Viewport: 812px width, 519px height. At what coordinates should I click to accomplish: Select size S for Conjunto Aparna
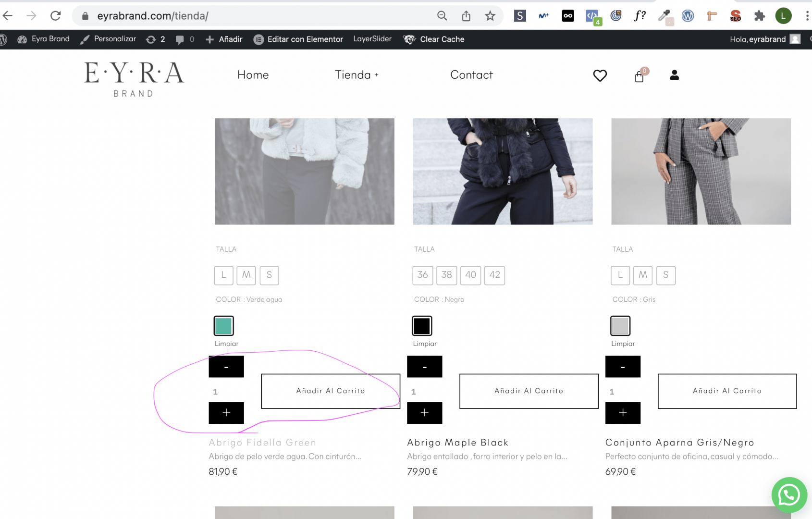(666, 275)
